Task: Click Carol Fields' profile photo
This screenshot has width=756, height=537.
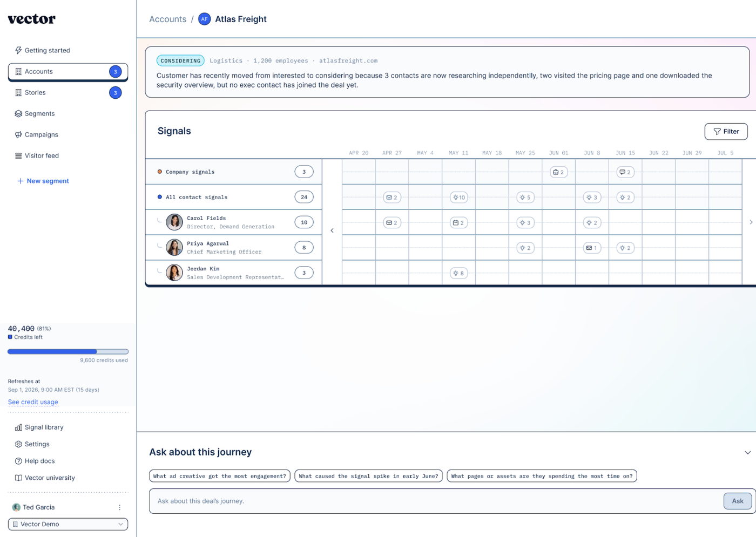Action: pos(174,222)
